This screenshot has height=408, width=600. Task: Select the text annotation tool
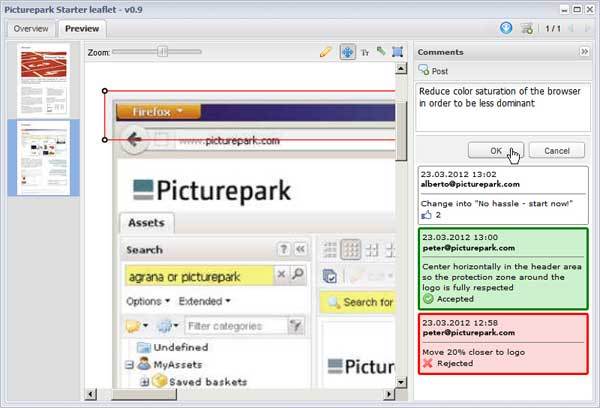tap(365, 52)
